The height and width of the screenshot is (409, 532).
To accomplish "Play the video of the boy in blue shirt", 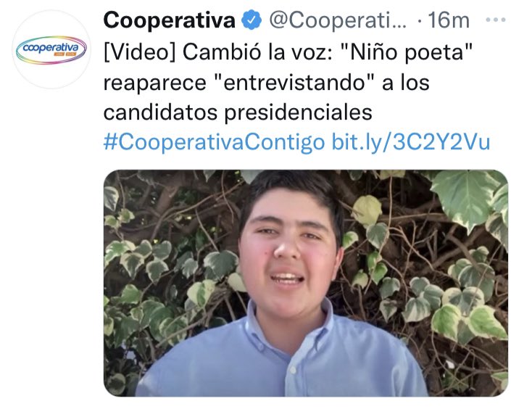I will [x=306, y=283].
